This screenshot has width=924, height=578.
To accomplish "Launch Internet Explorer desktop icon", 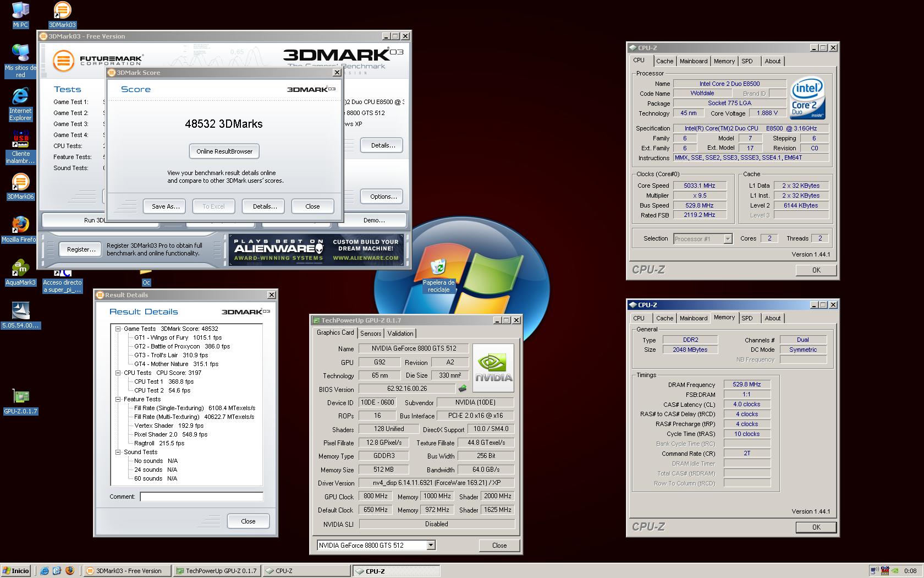I will 20,104.
